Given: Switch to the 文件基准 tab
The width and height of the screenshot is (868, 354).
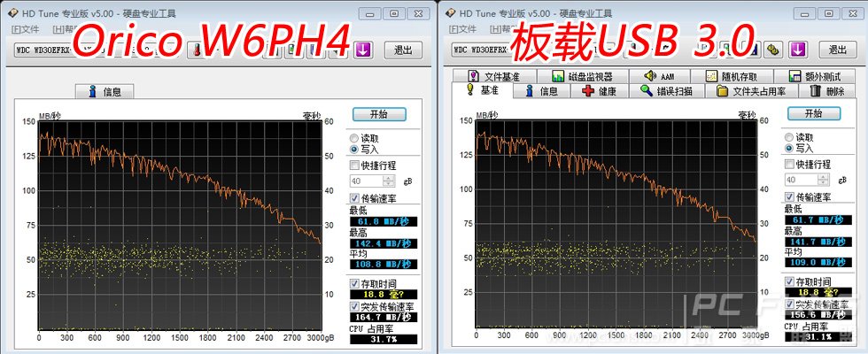Looking at the screenshot, I should click(494, 76).
